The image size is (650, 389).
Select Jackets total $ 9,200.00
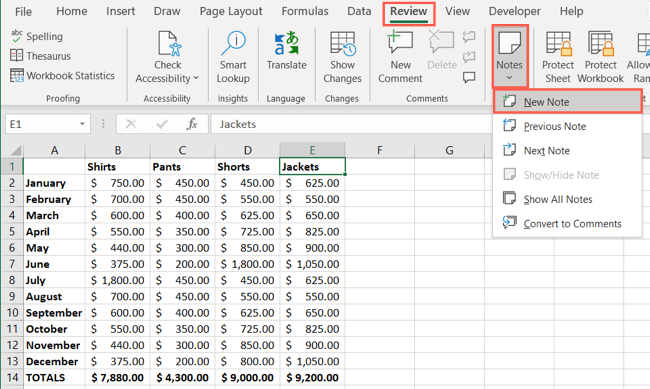(x=313, y=377)
